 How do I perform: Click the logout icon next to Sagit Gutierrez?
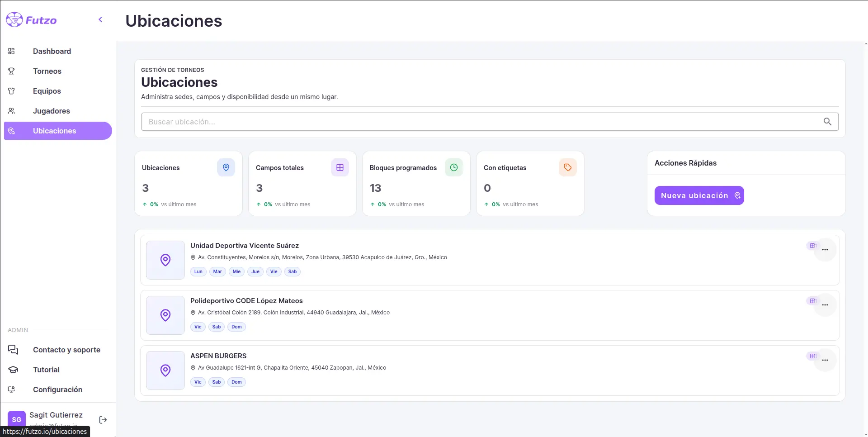pos(103,420)
